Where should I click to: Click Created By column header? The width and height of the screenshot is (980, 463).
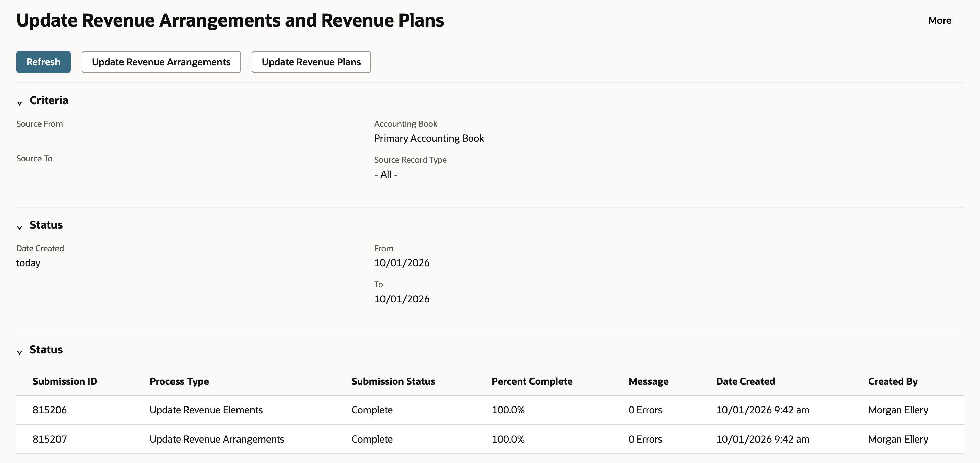click(x=893, y=381)
